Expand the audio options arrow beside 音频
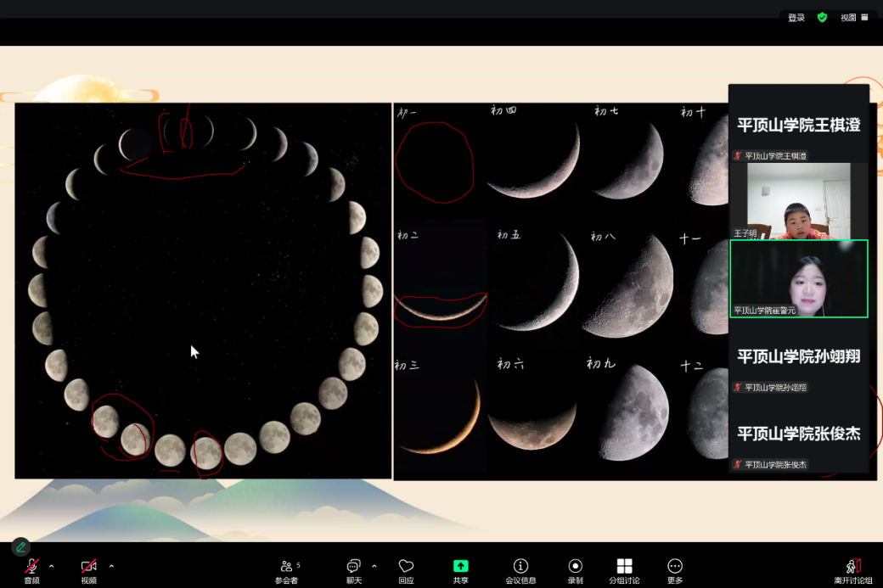This screenshot has width=883, height=588. (52, 566)
